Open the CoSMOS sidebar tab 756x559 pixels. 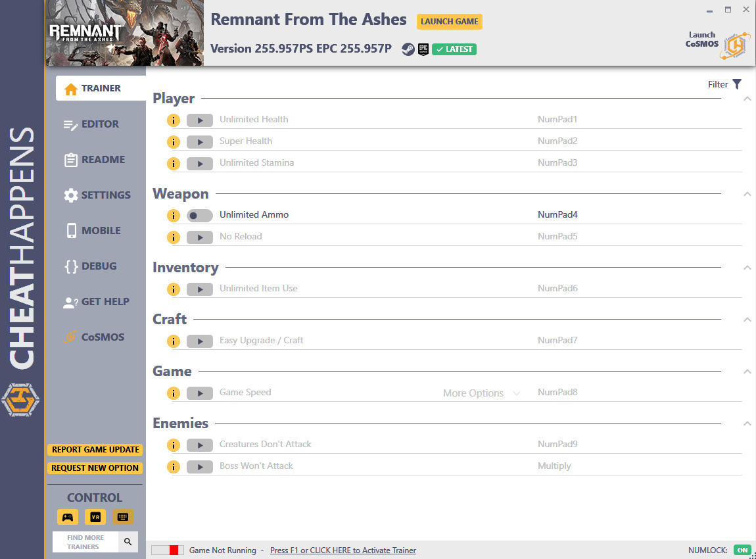(x=94, y=337)
